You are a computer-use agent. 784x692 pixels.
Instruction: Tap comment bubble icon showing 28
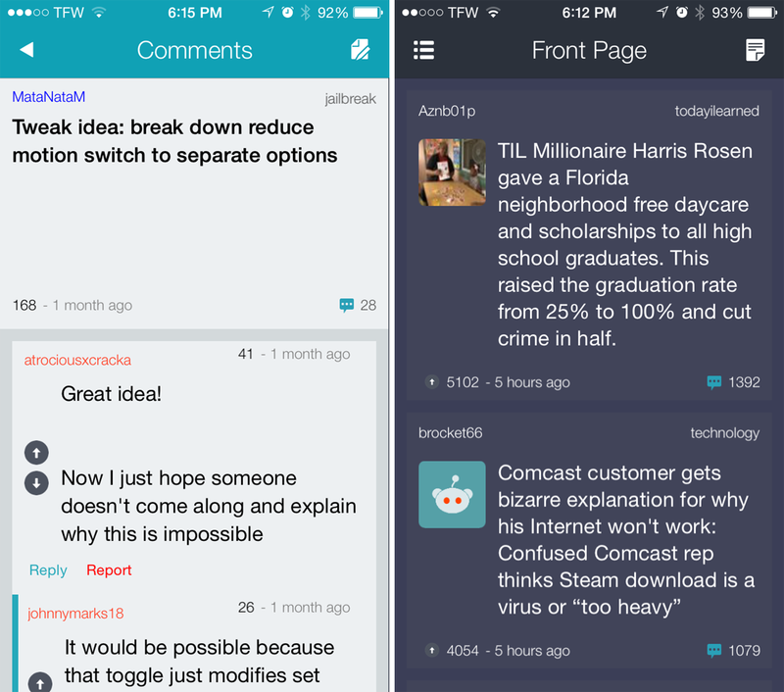click(347, 305)
